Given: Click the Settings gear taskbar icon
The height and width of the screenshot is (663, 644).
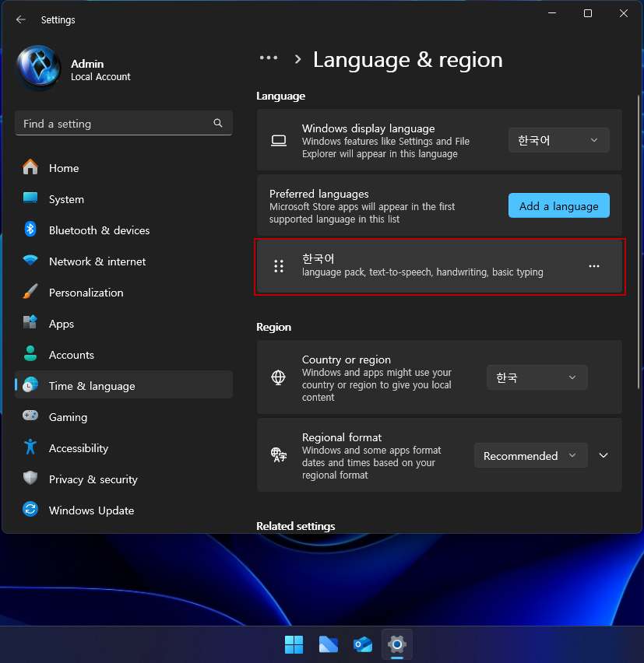Looking at the screenshot, I should (397, 645).
